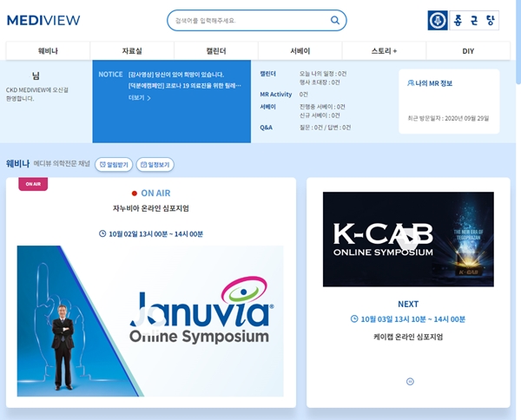This screenshot has width=521, height=420.
Task: Click the search magnifier icon
Action: coord(335,20)
